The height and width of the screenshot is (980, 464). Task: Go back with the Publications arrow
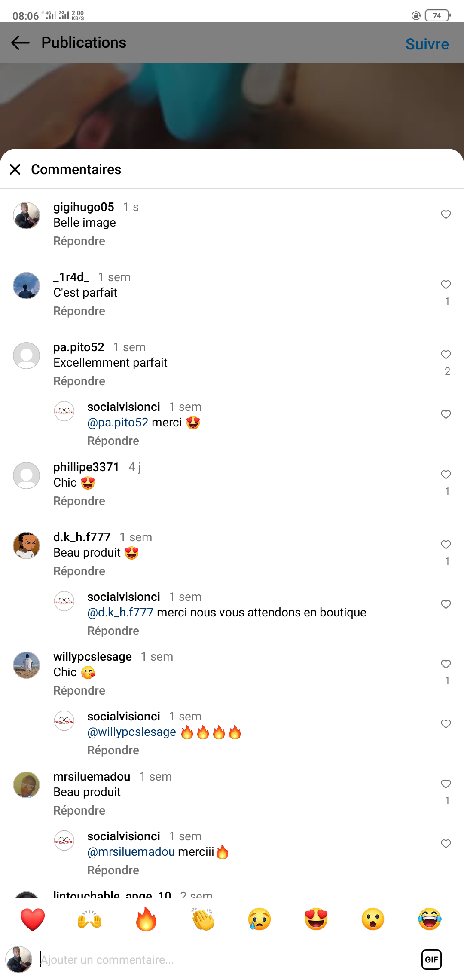pyautogui.click(x=20, y=43)
